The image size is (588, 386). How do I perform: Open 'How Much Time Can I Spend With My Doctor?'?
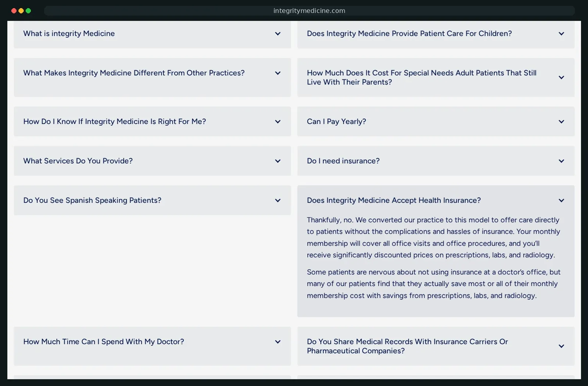tap(104, 342)
